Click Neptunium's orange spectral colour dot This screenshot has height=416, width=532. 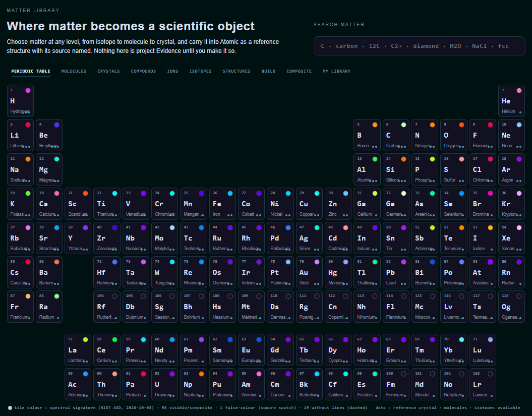point(201,374)
